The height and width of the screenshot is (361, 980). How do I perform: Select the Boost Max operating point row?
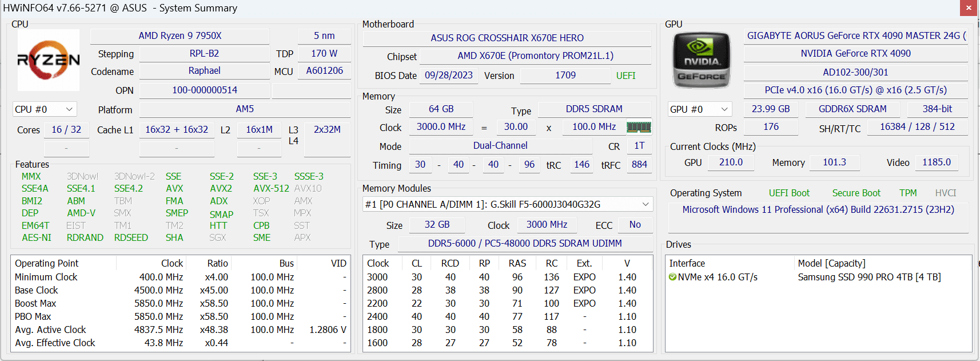181,303
